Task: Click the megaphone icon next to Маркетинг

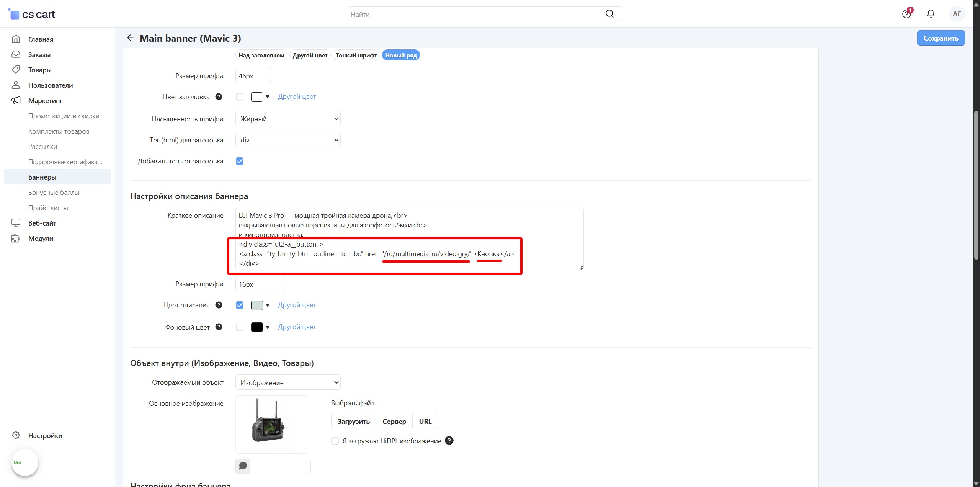Action: 16,100
